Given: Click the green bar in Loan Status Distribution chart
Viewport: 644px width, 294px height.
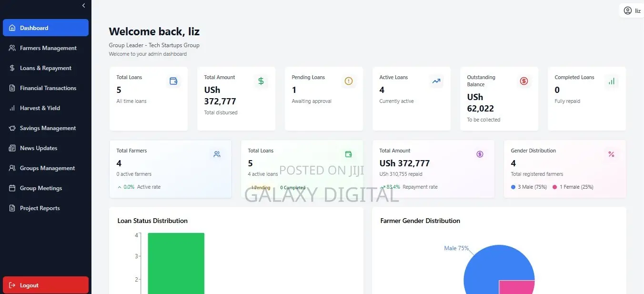Looking at the screenshot, I should point(176,263).
